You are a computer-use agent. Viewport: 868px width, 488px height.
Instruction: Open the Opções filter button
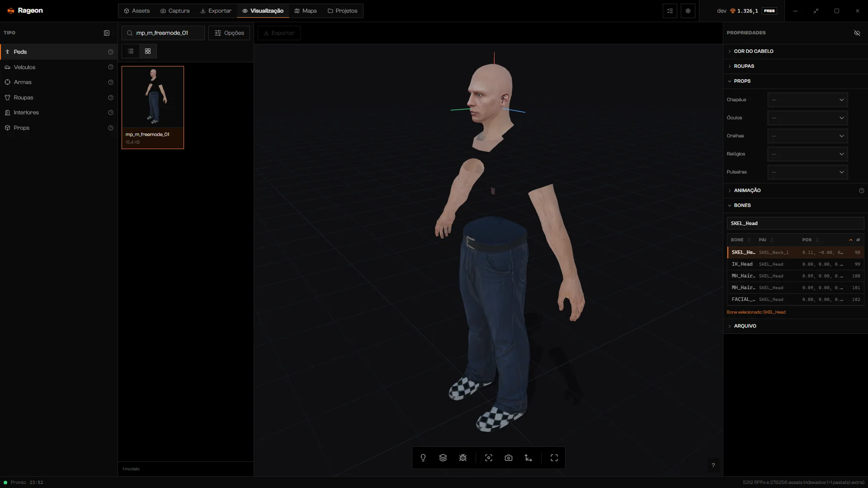[229, 33]
